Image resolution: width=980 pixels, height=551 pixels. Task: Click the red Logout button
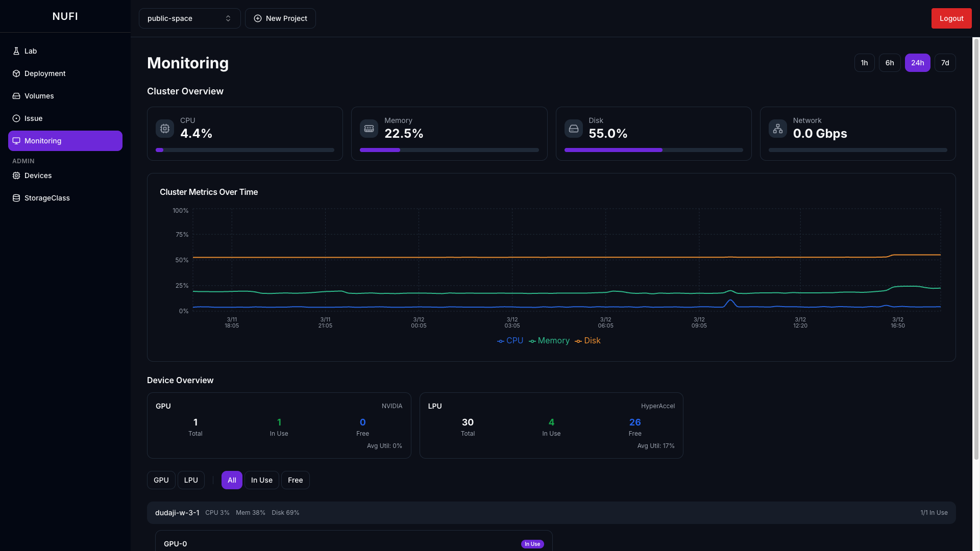tap(951, 18)
